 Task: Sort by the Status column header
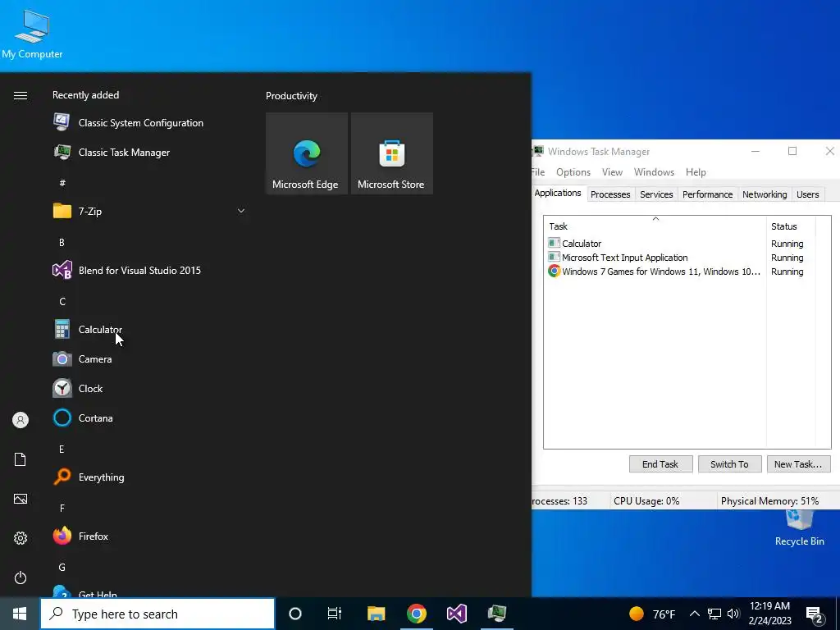click(791, 226)
